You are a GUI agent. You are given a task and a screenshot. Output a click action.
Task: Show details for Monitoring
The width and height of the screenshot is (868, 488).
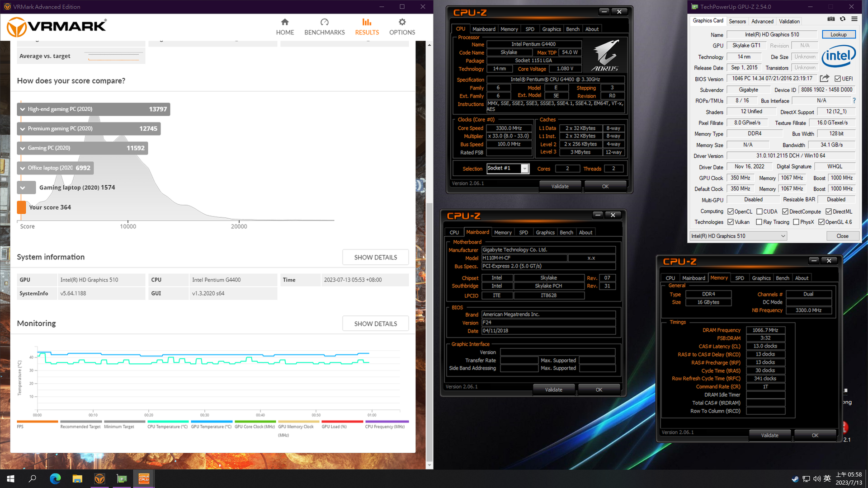coord(375,324)
